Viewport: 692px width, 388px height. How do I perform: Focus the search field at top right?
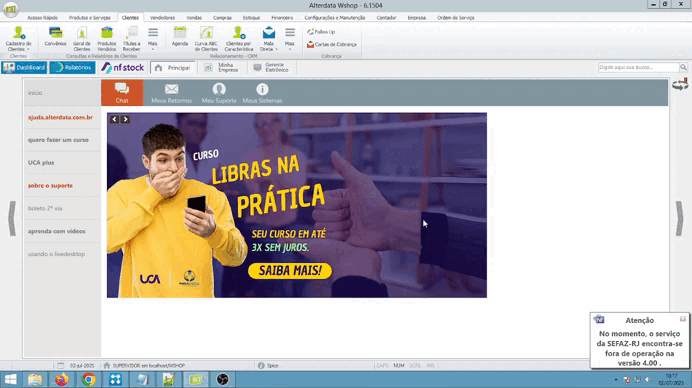(638, 67)
